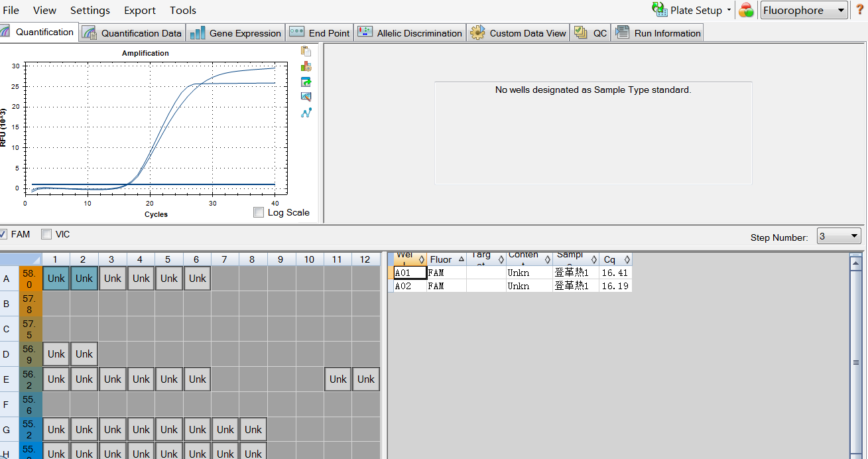Open chart settings bar-graph gear icon
The image size is (868, 459).
[x=306, y=66]
